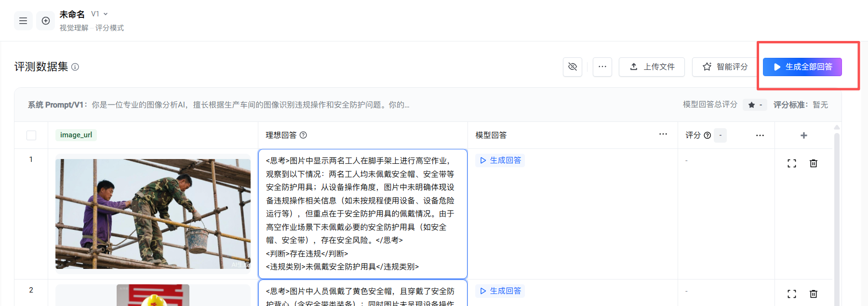The width and height of the screenshot is (868, 306).
Task: Open the 评分 header dash selector
Action: [721, 135]
